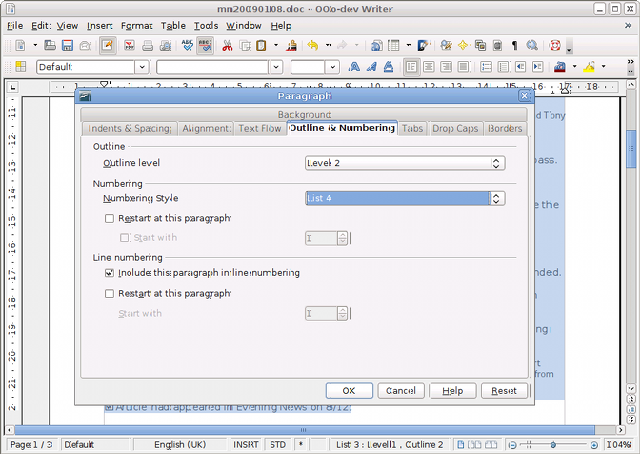Switch to the Text Flow tab
Screen dimensions: 640x454
(260, 129)
